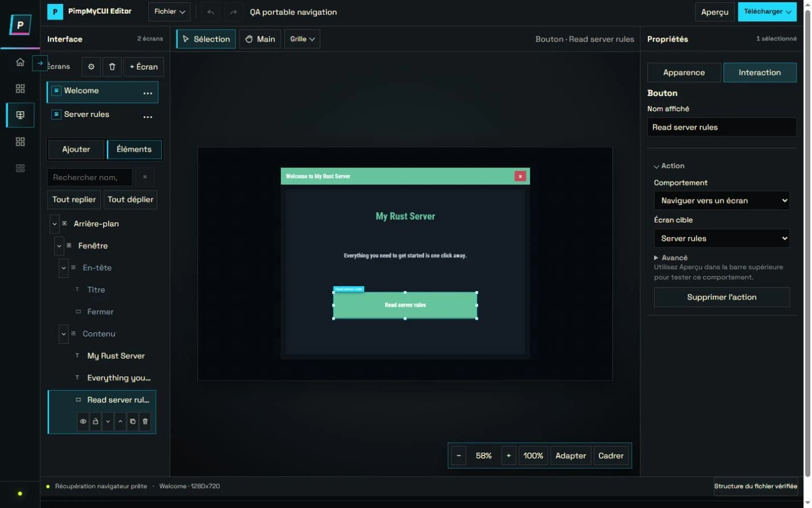Switch to the Interaction tab
Viewport: 812px width, 508px height.
pyautogui.click(x=760, y=72)
